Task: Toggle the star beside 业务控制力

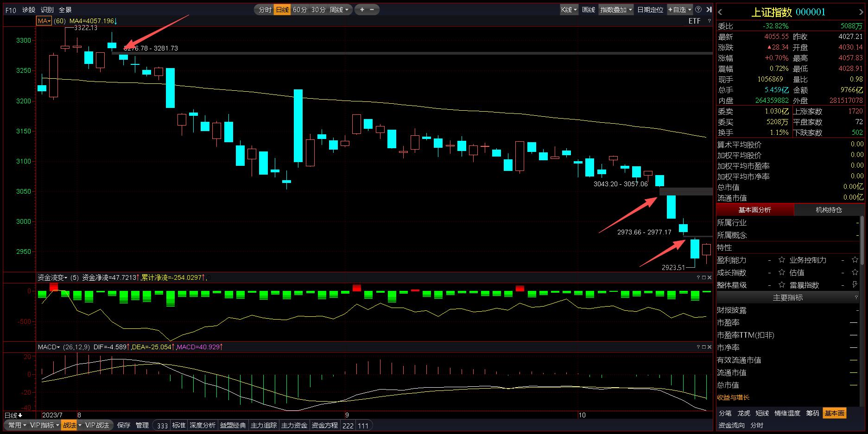Action: (x=855, y=260)
